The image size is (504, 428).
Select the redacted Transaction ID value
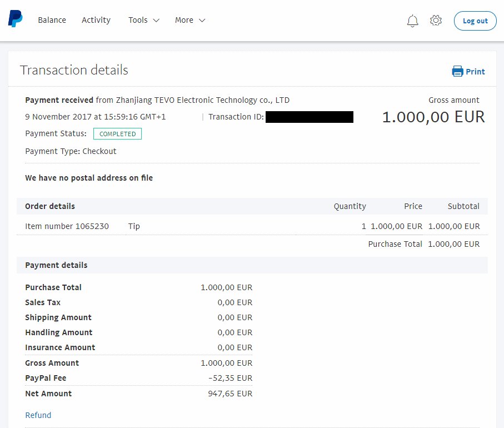[310, 117]
